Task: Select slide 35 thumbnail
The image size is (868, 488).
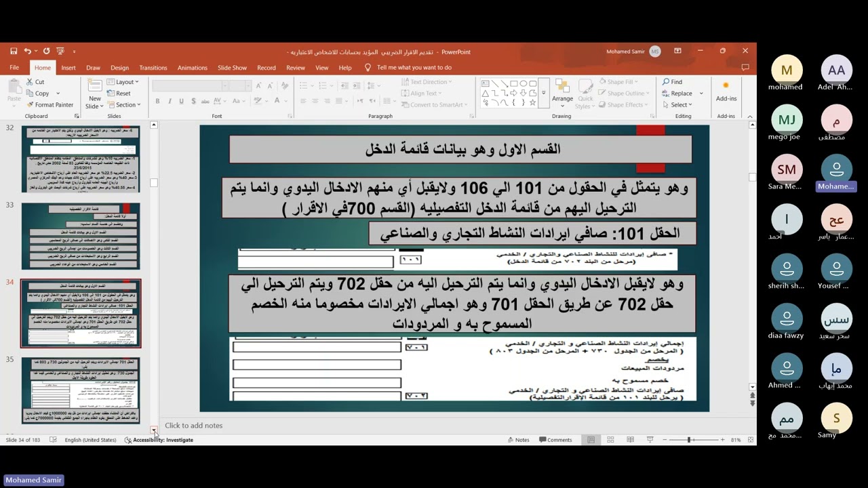Action: (81, 391)
